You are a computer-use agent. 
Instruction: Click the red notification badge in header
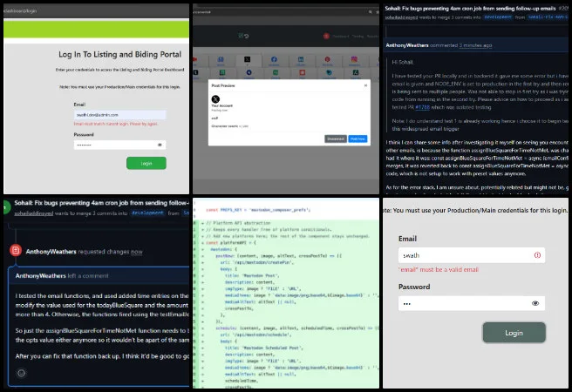coord(328,37)
